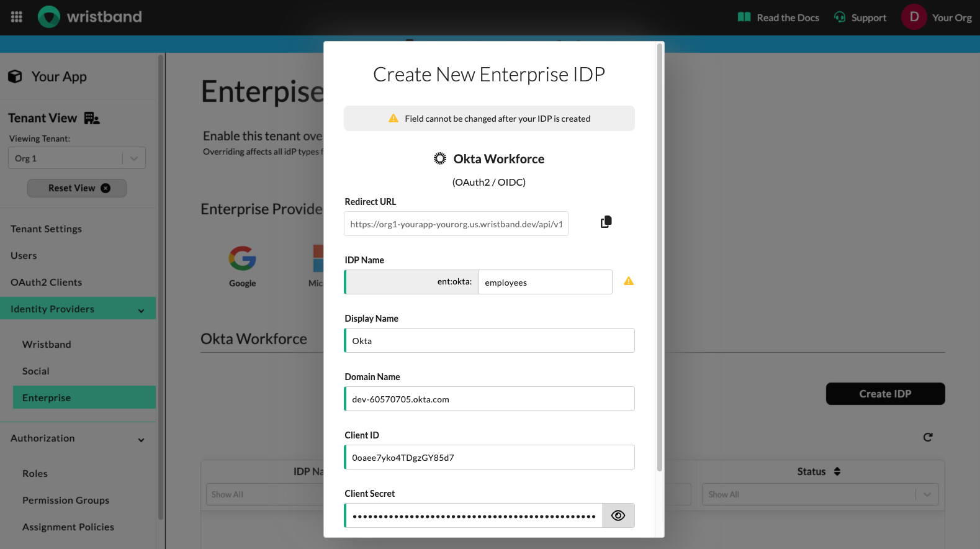The width and height of the screenshot is (980, 549).
Task: Go to Tenant Settings
Action: [x=46, y=229]
